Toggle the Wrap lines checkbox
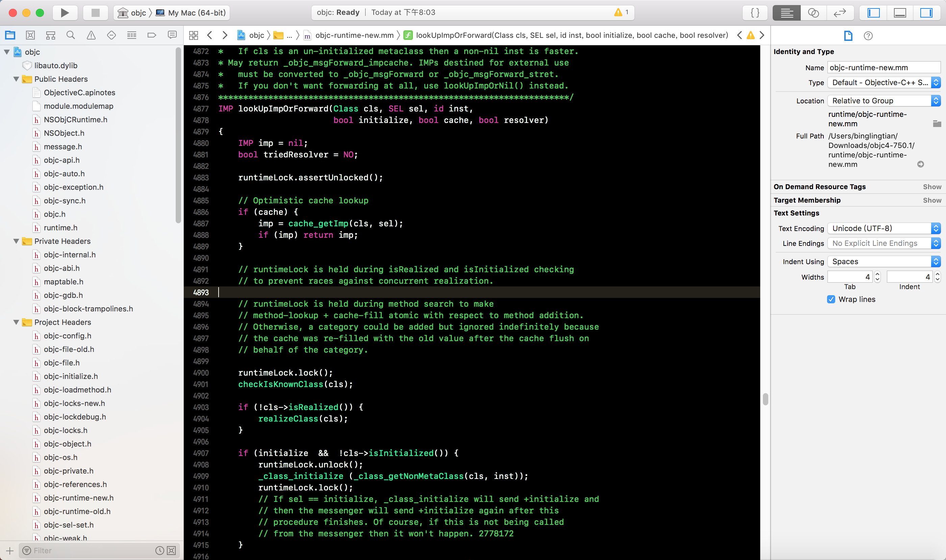This screenshot has width=946, height=560. 831,300
